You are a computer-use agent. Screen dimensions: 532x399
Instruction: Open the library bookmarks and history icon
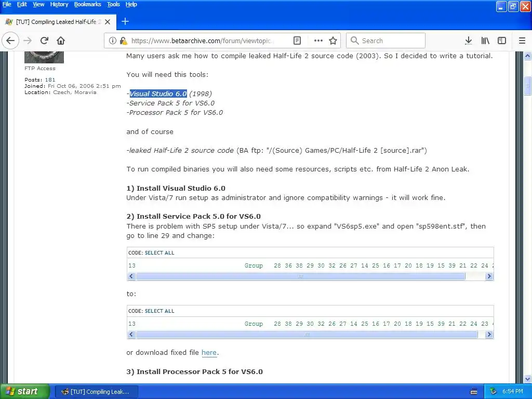click(485, 41)
